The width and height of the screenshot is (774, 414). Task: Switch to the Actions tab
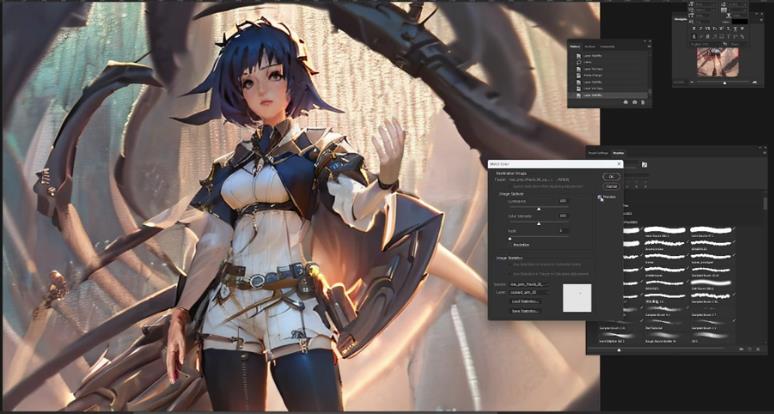click(589, 46)
